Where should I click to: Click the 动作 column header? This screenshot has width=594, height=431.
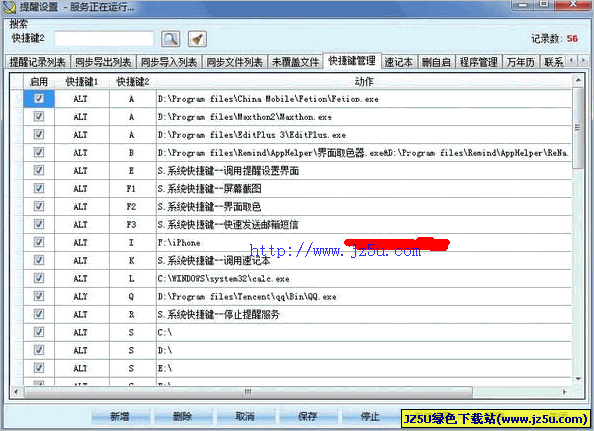364,81
